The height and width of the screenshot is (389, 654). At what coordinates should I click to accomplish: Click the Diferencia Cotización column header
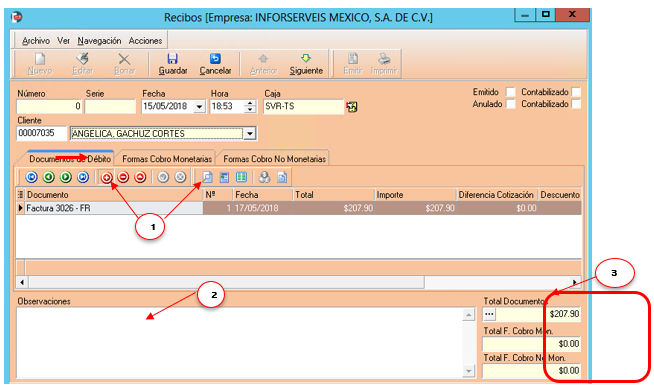click(x=496, y=195)
